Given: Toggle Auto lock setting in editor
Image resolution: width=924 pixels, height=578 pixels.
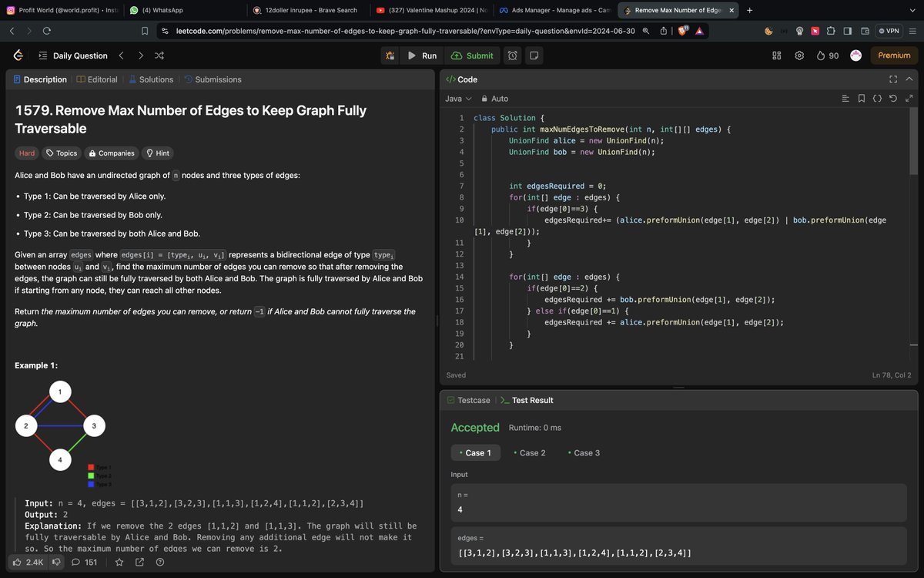Looking at the screenshot, I should point(494,99).
